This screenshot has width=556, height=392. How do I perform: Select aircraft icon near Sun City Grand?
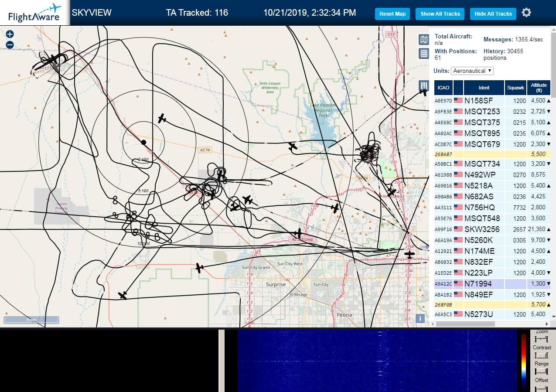point(200,268)
